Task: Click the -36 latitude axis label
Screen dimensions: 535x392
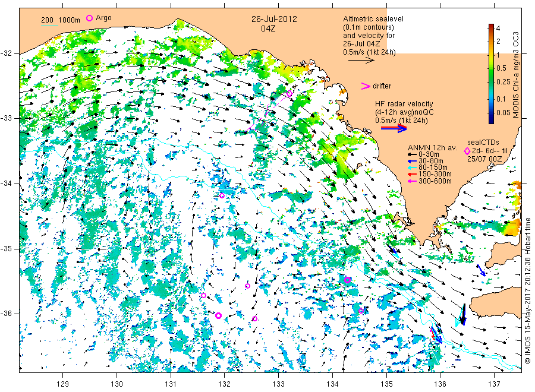Action: tap(6, 314)
